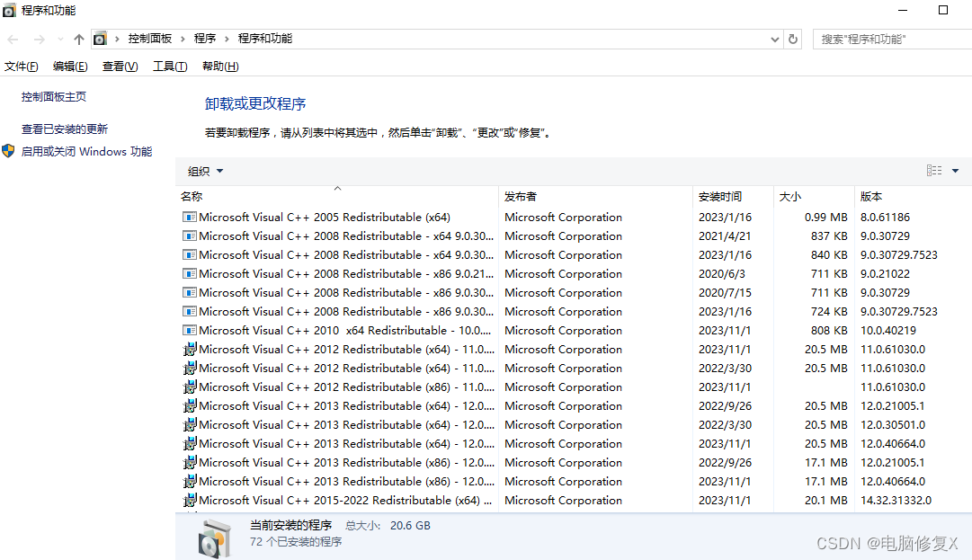
Task: Click version cell 9.0.21022
Action: [885, 274]
